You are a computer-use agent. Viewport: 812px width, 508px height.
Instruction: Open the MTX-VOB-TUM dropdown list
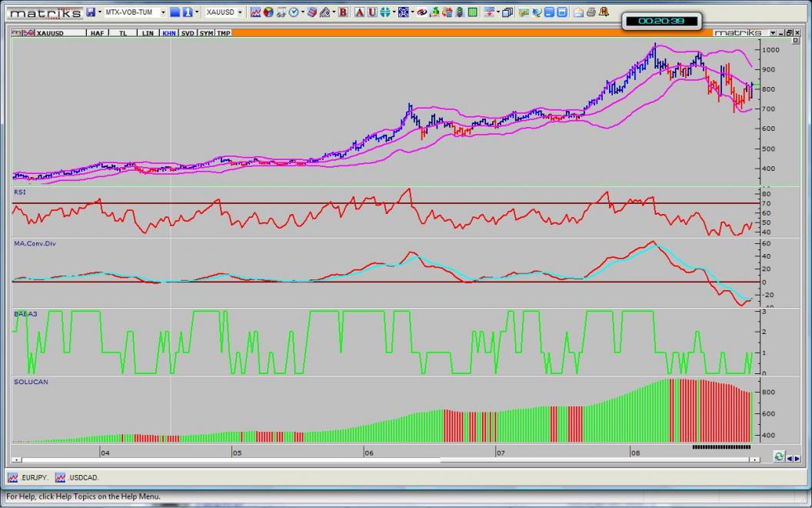(163, 12)
